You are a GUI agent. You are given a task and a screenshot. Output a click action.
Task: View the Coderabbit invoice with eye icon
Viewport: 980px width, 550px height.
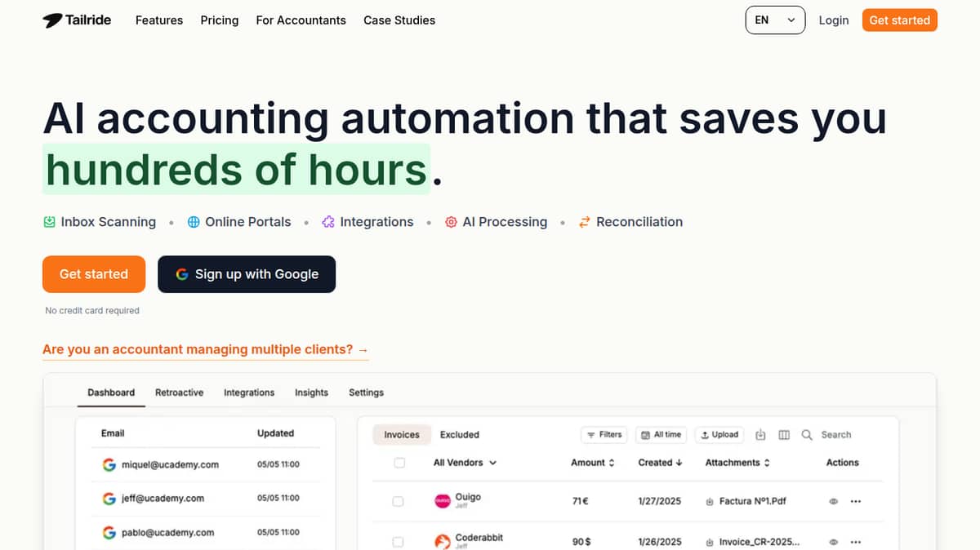click(833, 542)
